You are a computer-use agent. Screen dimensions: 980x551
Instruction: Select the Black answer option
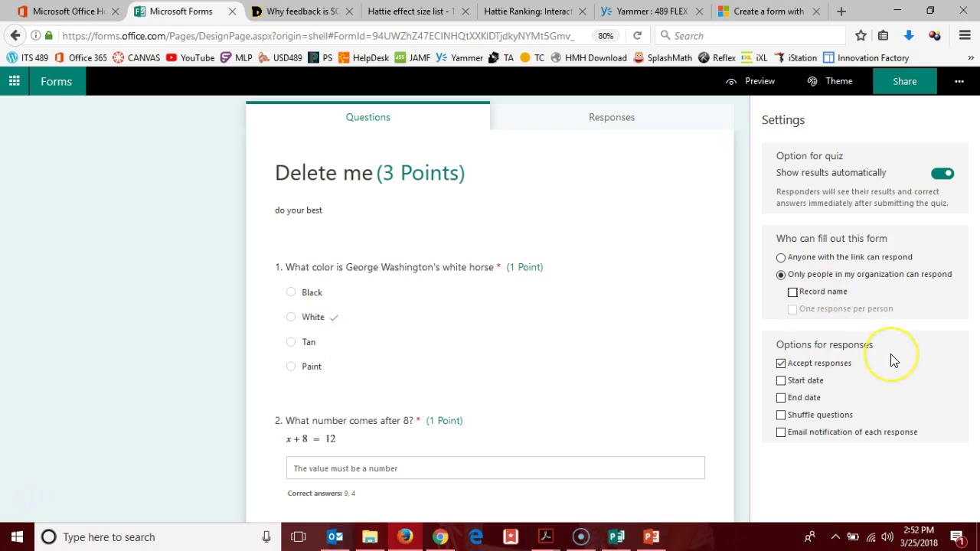tap(291, 292)
